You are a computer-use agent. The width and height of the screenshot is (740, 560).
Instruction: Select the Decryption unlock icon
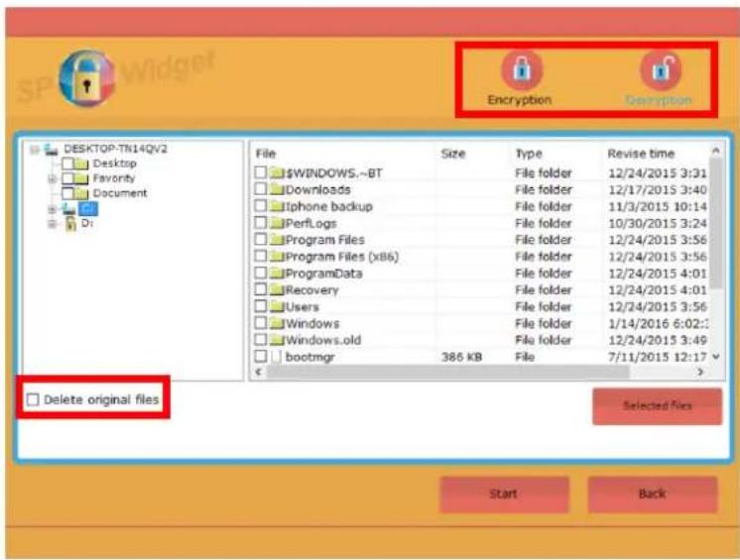(661, 70)
